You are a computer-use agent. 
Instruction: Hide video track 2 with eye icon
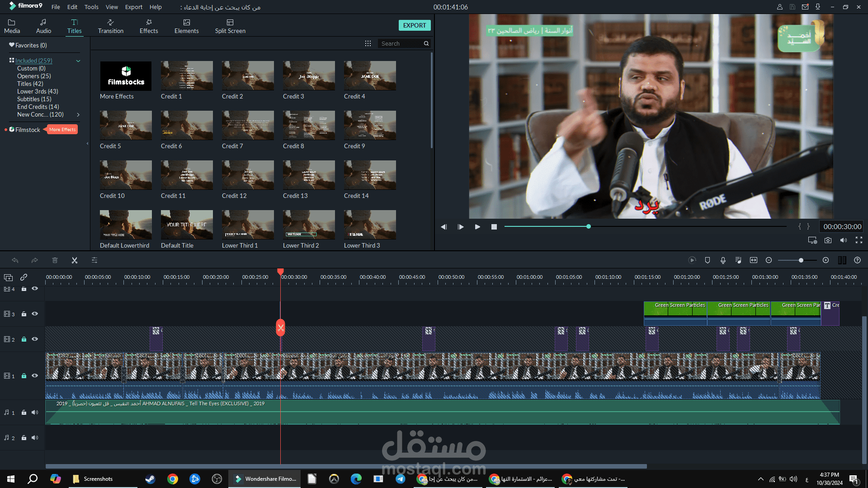pyautogui.click(x=35, y=339)
